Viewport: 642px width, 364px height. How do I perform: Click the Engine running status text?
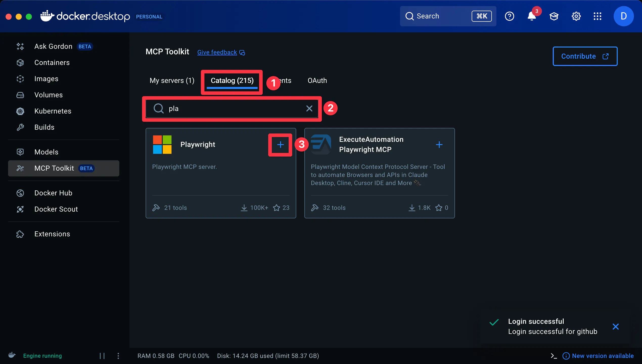click(x=42, y=356)
